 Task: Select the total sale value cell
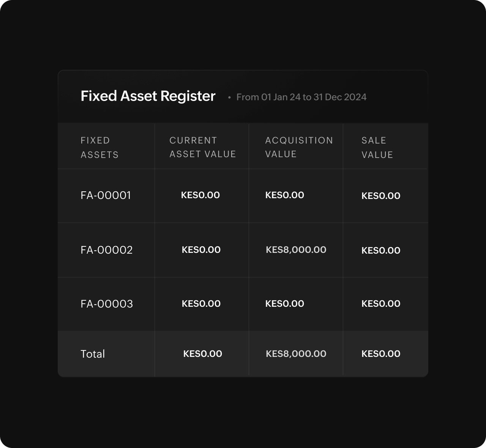coord(380,354)
